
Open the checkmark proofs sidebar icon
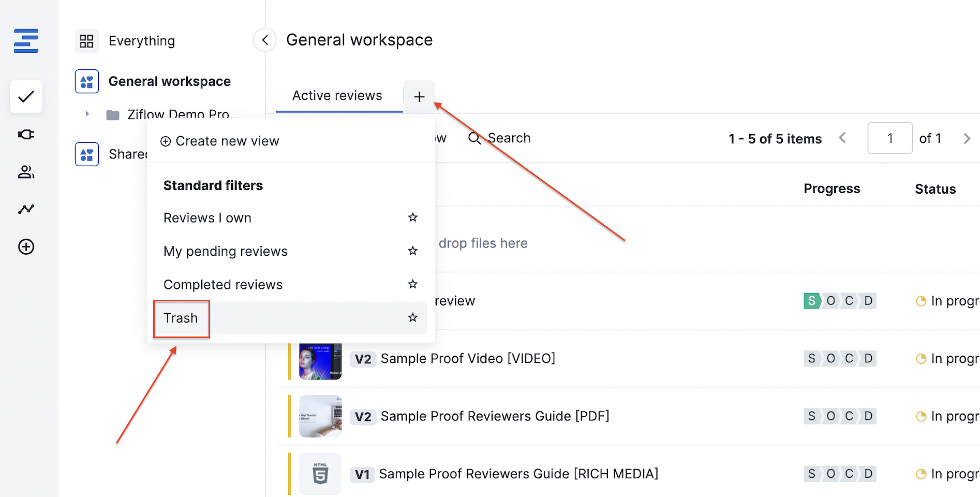(x=26, y=97)
